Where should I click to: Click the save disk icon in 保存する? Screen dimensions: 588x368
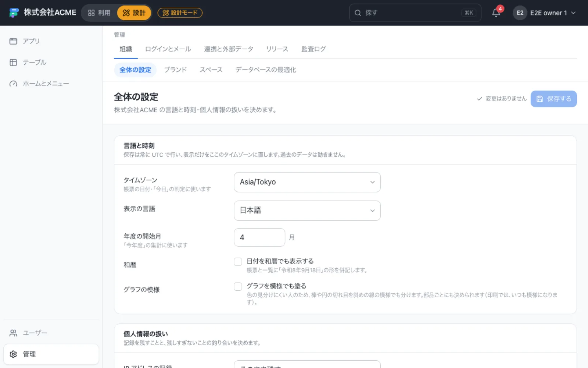click(x=540, y=99)
